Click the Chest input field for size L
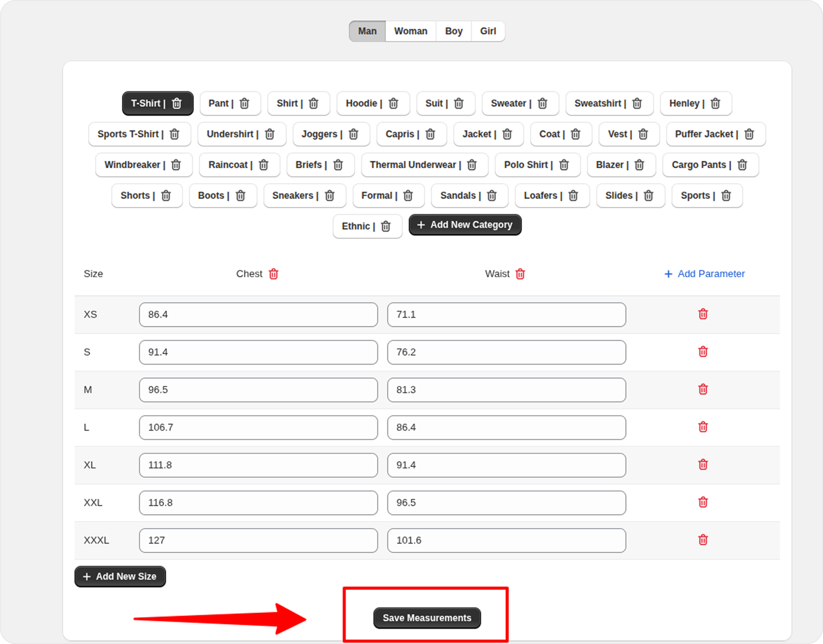Screen dimensions: 823x644 pyautogui.click(x=258, y=428)
